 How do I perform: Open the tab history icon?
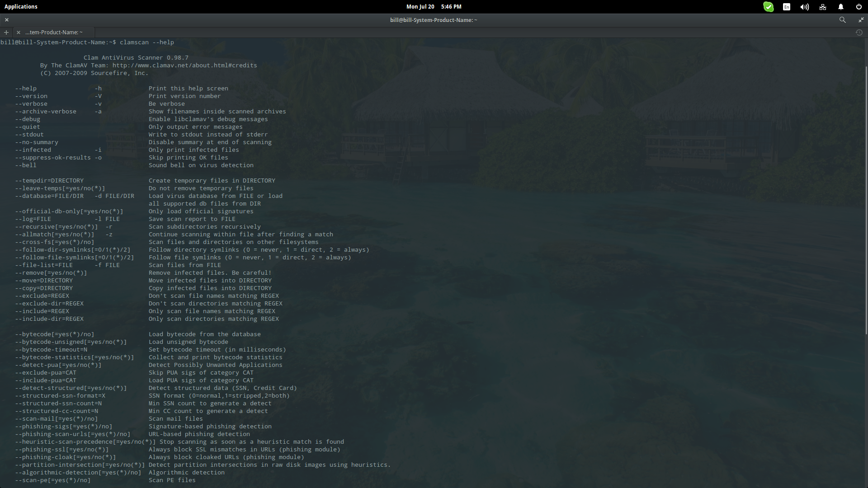(859, 33)
